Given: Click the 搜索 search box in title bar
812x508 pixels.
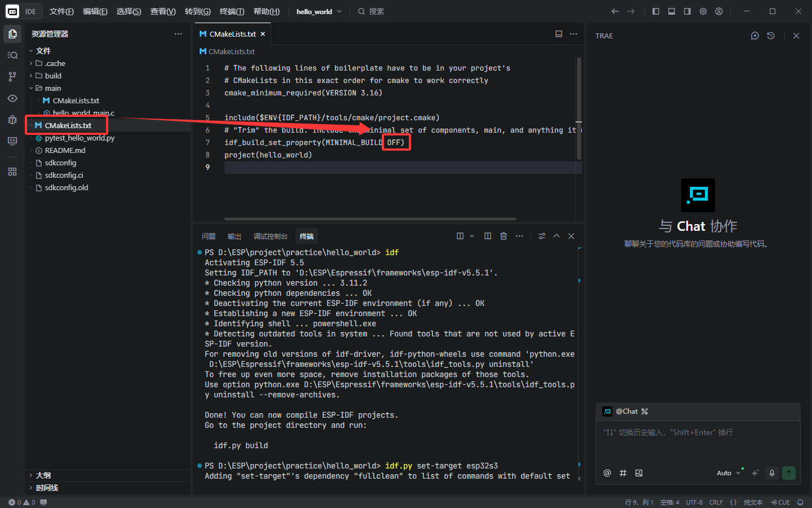Looking at the screenshot, I should click(371, 11).
